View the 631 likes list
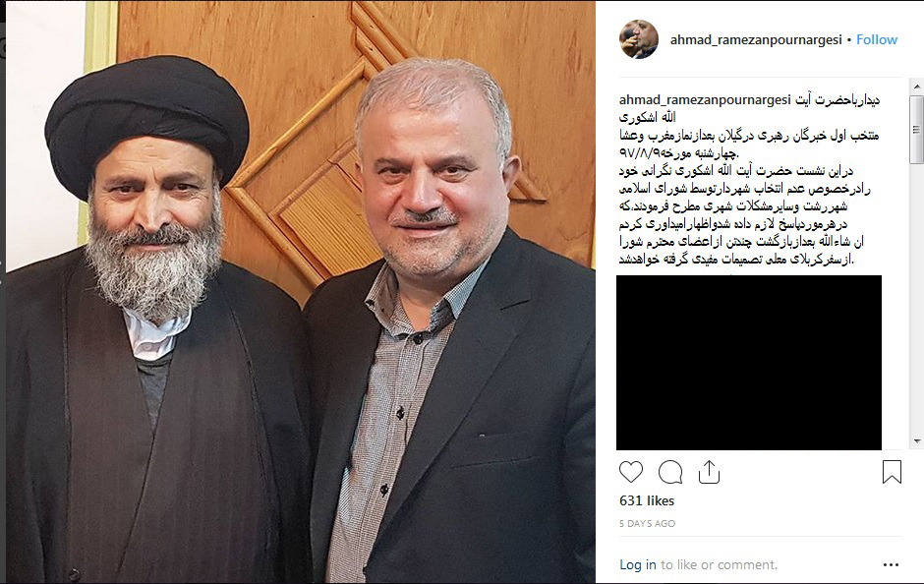The image size is (924, 584). 647,500
